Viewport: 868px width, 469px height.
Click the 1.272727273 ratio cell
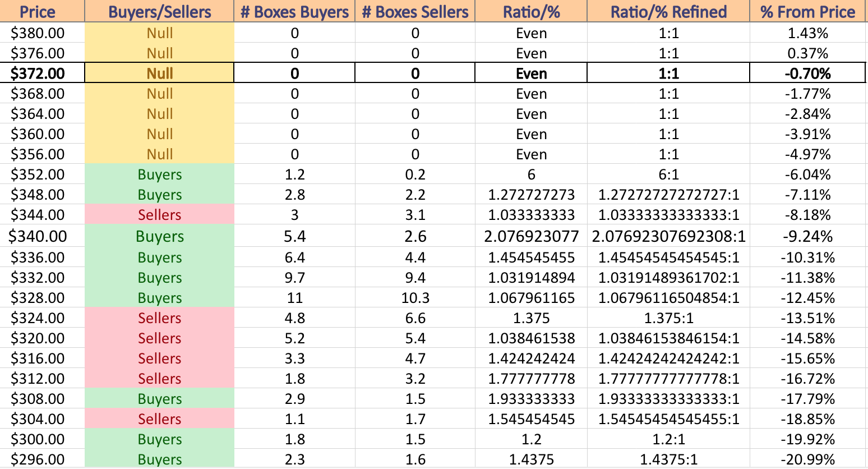(531, 195)
